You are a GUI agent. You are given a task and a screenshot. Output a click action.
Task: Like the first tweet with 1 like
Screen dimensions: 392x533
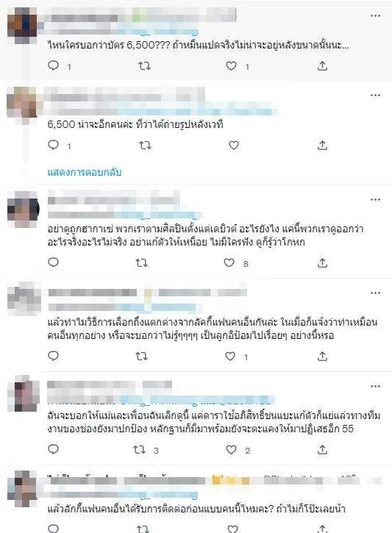(x=231, y=65)
